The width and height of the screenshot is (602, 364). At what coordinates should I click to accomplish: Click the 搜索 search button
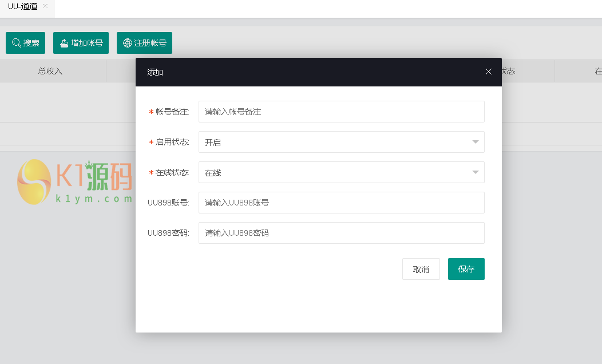coord(25,43)
